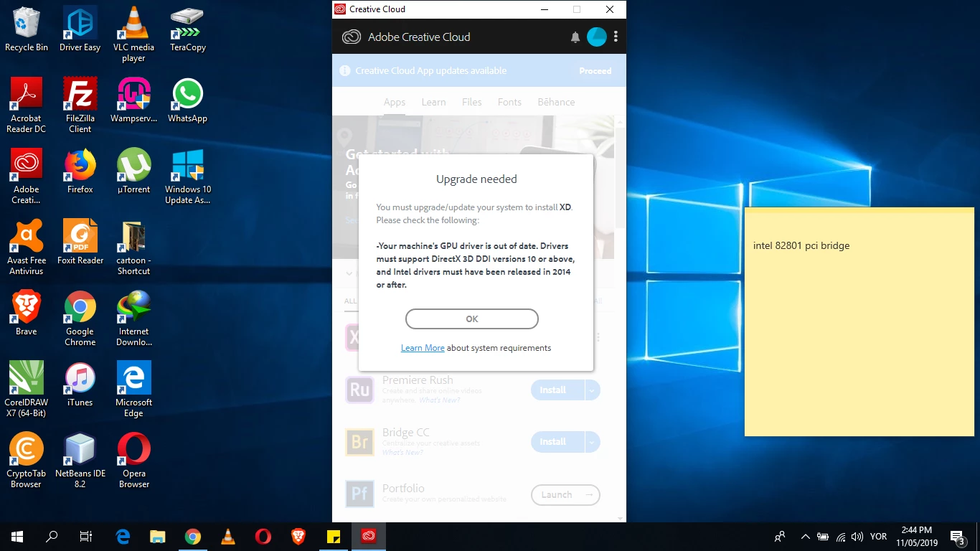This screenshot has height=551, width=980.
Task: Launch Portfolio
Action: pos(565,494)
